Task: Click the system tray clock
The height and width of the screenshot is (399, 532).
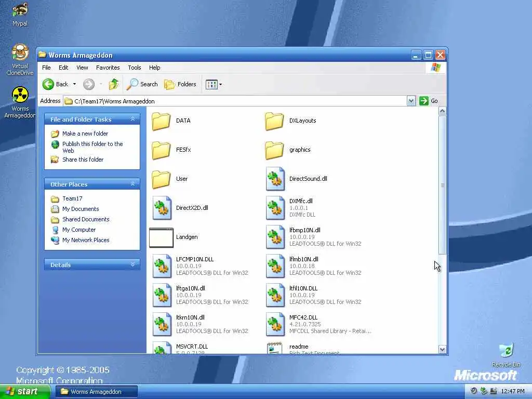Action: click(x=513, y=392)
